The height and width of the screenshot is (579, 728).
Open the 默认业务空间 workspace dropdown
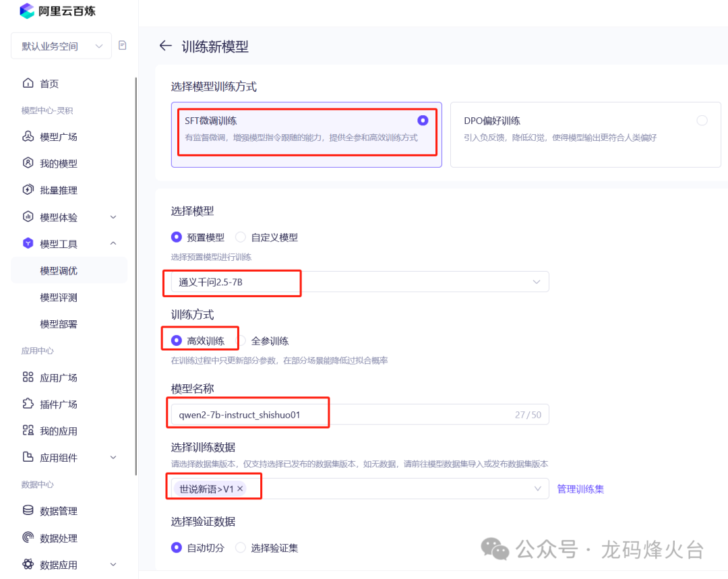coord(61,46)
